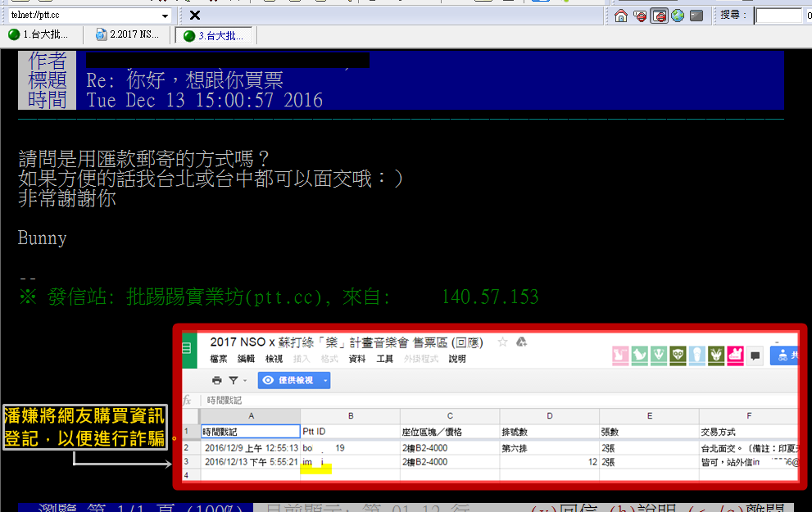Open the 檢視 menu in the spreadsheet

(274, 359)
